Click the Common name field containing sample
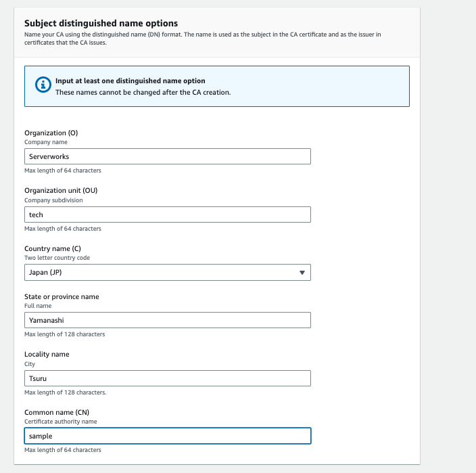 click(x=168, y=436)
